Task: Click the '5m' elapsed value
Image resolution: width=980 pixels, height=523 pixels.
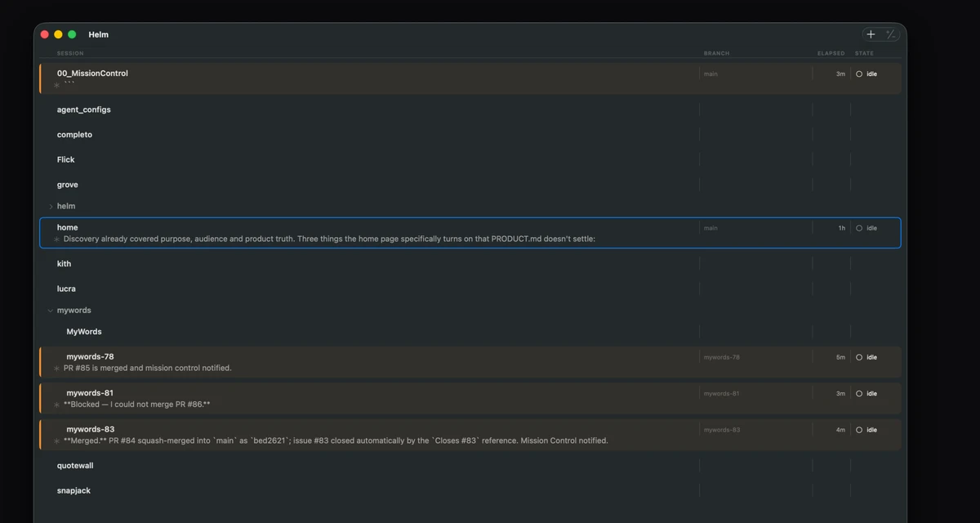Action: pos(840,357)
